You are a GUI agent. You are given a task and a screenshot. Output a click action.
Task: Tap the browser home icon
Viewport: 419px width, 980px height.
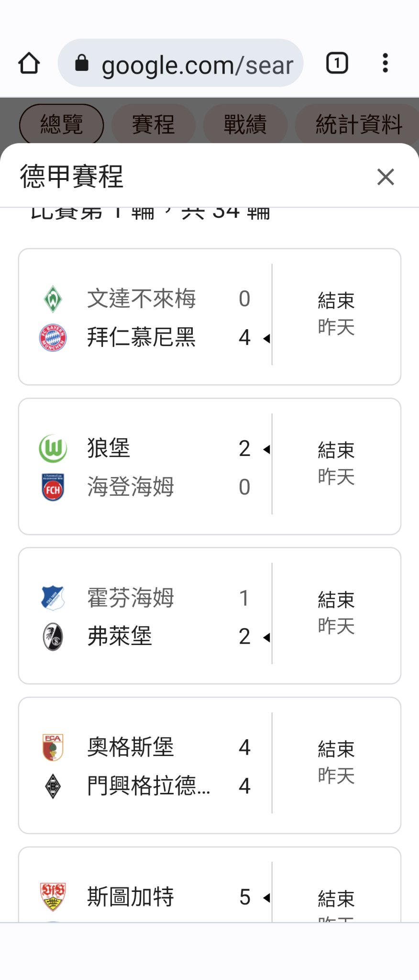(29, 63)
